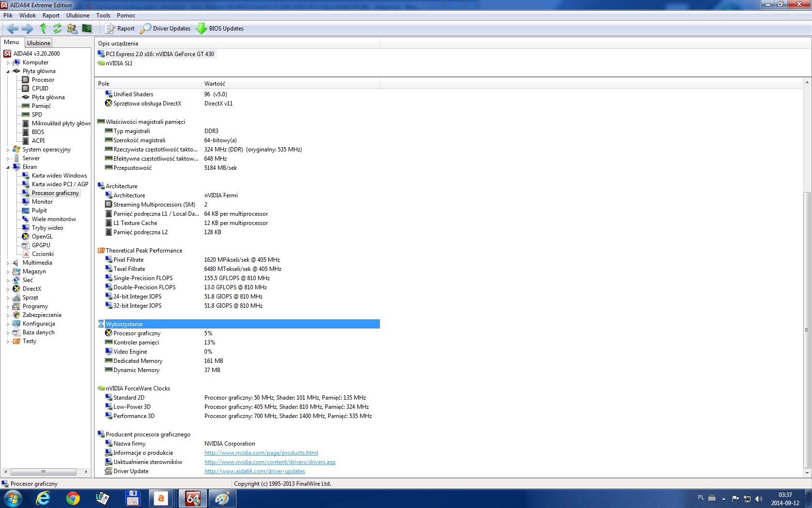Select BIOS in the sidebar tree
The image size is (812, 508).
(x=38, y=132)
